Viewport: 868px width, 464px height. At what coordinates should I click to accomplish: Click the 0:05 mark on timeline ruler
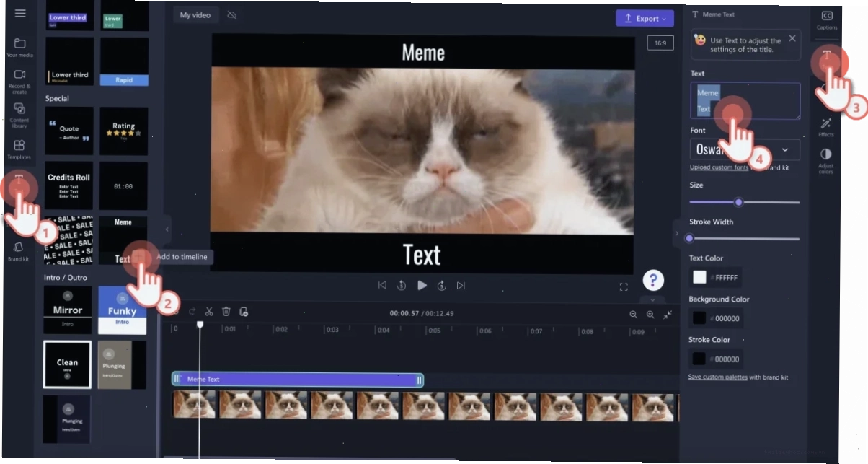[433, 330]
